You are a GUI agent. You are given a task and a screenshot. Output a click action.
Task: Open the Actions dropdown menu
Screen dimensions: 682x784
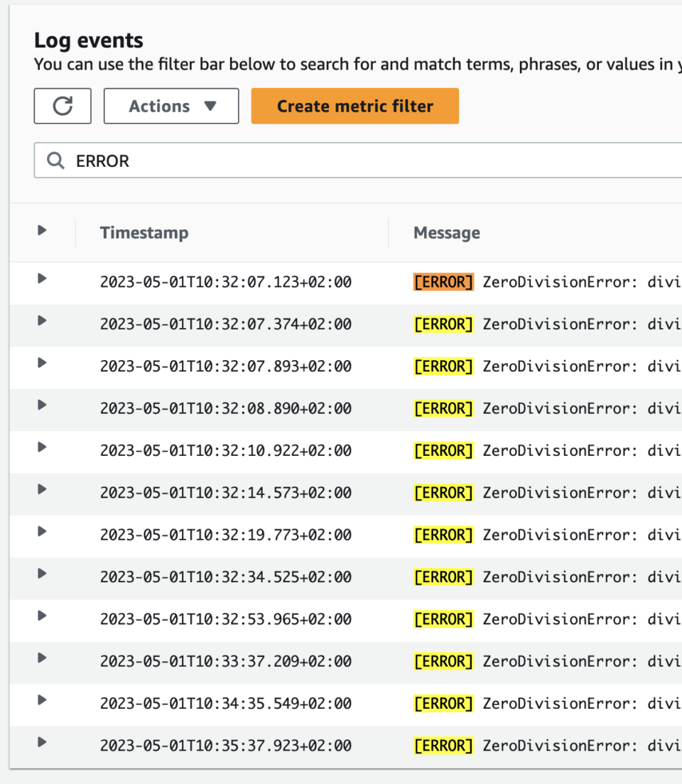[171, 106]
